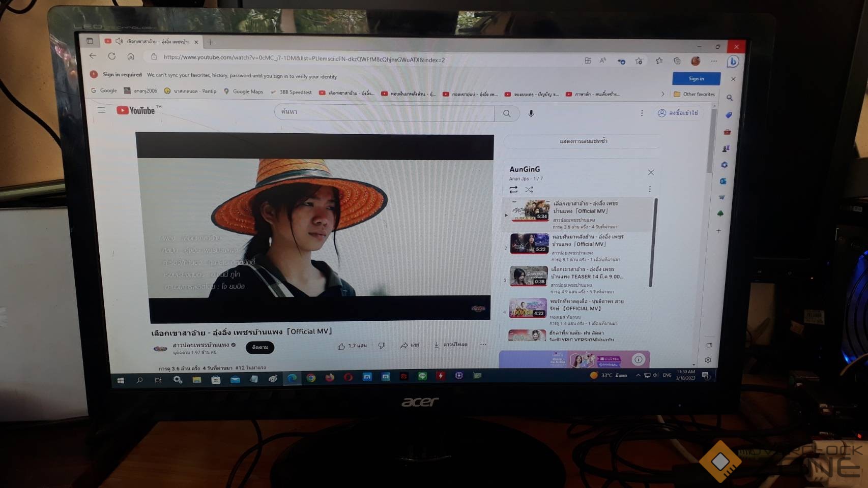
Task: Download the video
Action: [451, 345]
